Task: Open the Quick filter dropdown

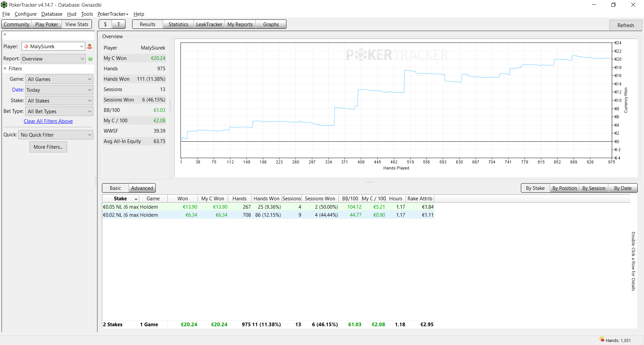Action: click(56, 135)
